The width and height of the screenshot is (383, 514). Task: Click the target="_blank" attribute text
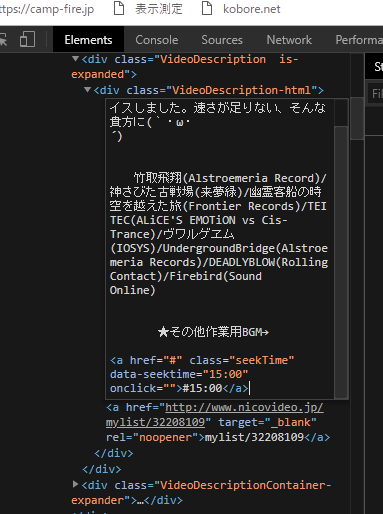point(267,422)
